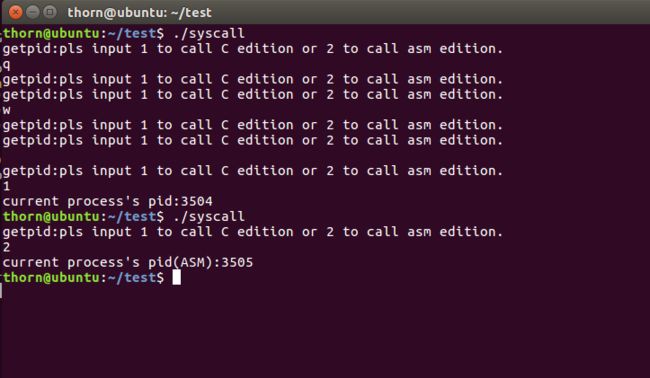Image resolution: width=650 pixels, height=378 pixels.
Task: Click the title text thorn@ubuntu: ~/test
Action: (139, 12)
